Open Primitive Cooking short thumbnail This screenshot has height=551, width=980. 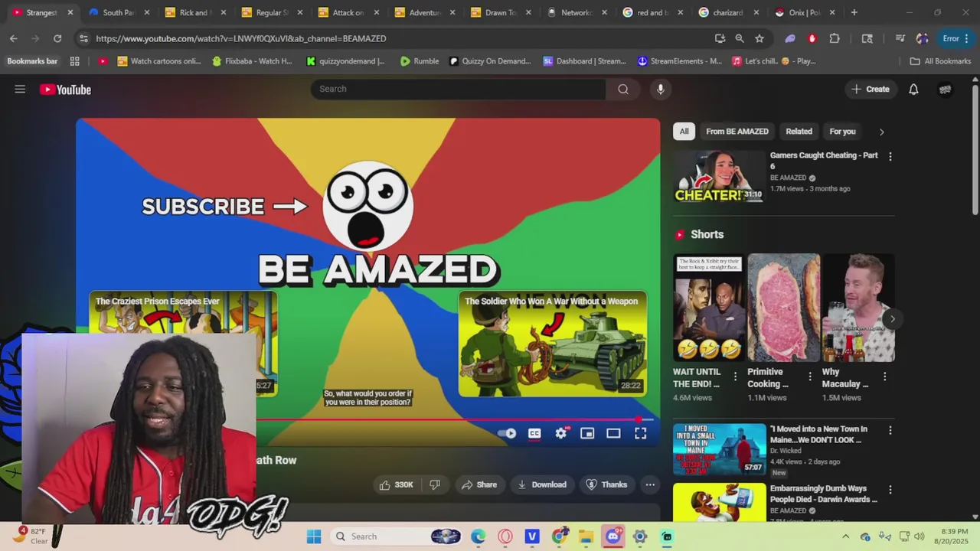click(x=783, y=308)
